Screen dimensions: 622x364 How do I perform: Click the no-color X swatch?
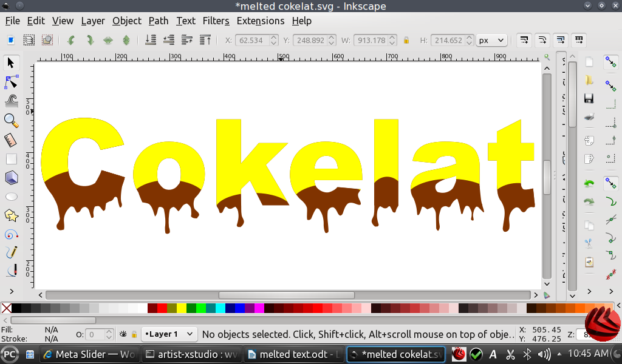(6, 308)
